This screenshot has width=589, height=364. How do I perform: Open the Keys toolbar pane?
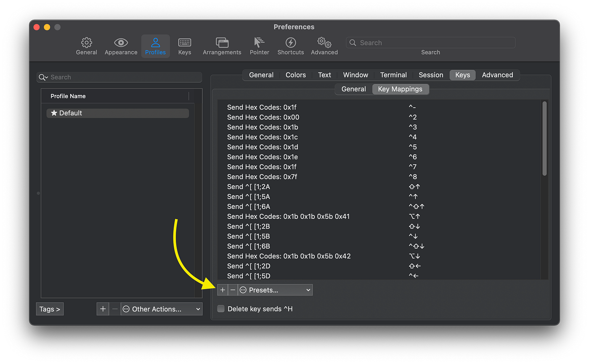(x=185, y=46)
